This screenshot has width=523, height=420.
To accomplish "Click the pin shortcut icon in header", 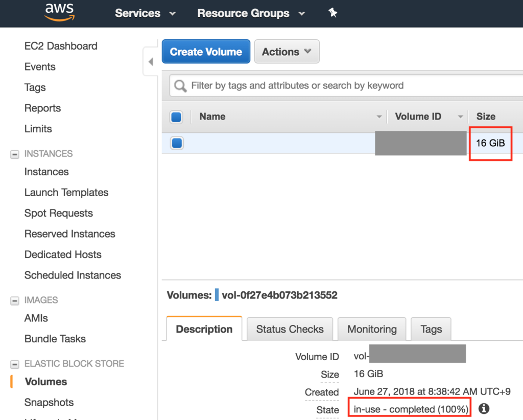I will [x=332, y=13].
